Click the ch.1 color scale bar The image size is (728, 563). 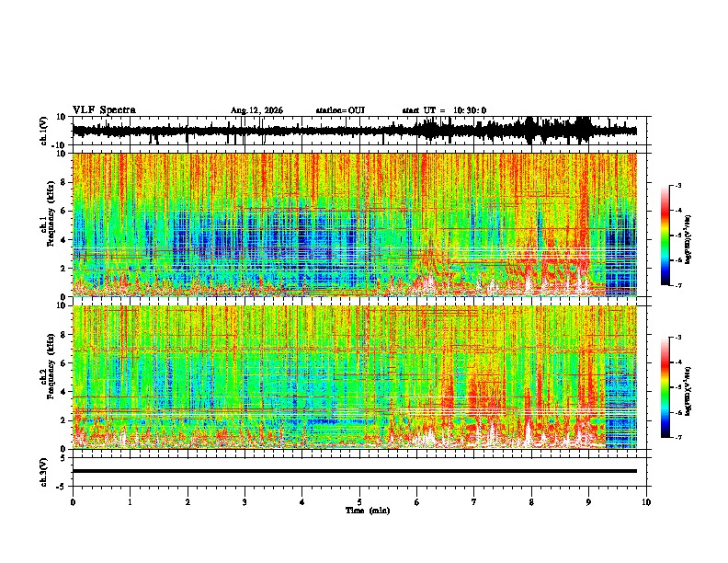tap(665, 236)
